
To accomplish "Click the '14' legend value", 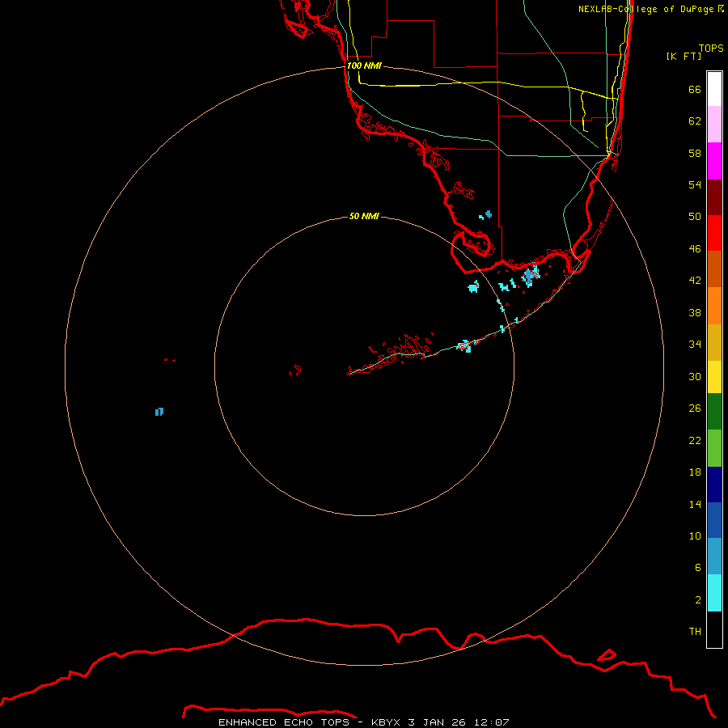I will point(695,504).
